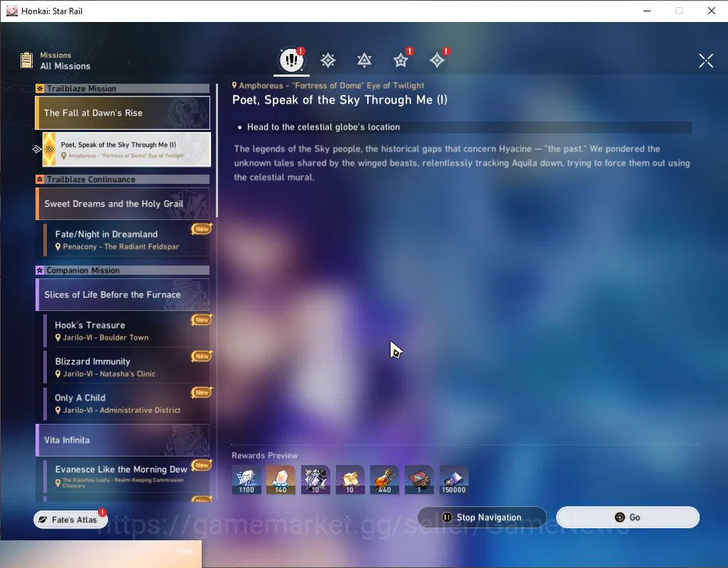Click the Honkai: Star Rail title bar icon
This screenshot has width=728, height=568.
tap(12, 11)
